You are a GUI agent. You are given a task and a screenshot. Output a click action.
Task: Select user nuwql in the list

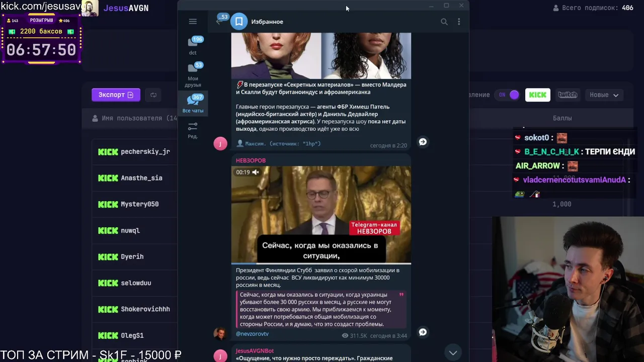pyautogui.click(x=130, y=230)
